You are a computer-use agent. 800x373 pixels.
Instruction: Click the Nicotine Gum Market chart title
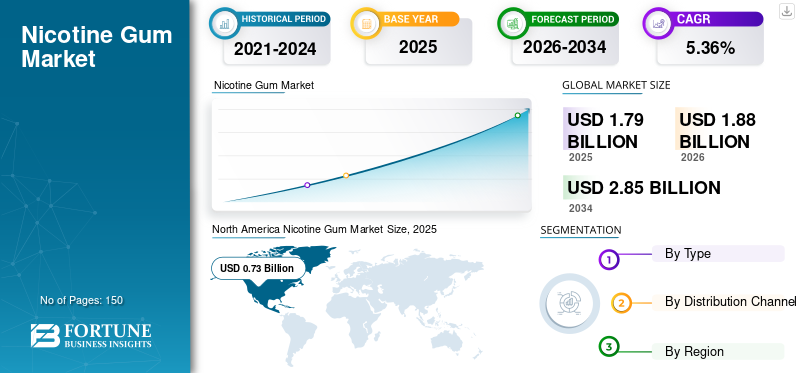(264, 85)
